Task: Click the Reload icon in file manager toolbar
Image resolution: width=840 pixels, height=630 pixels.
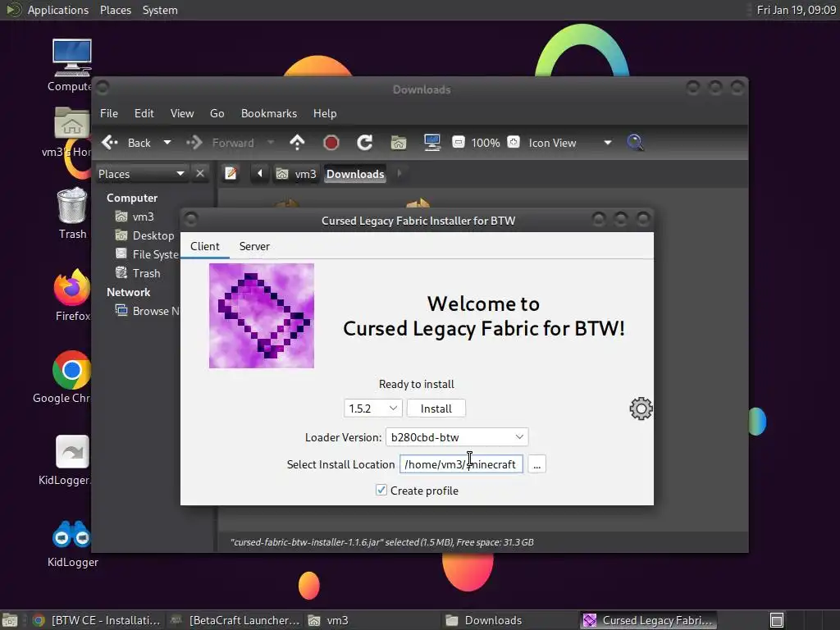Action: coord(365,143)
